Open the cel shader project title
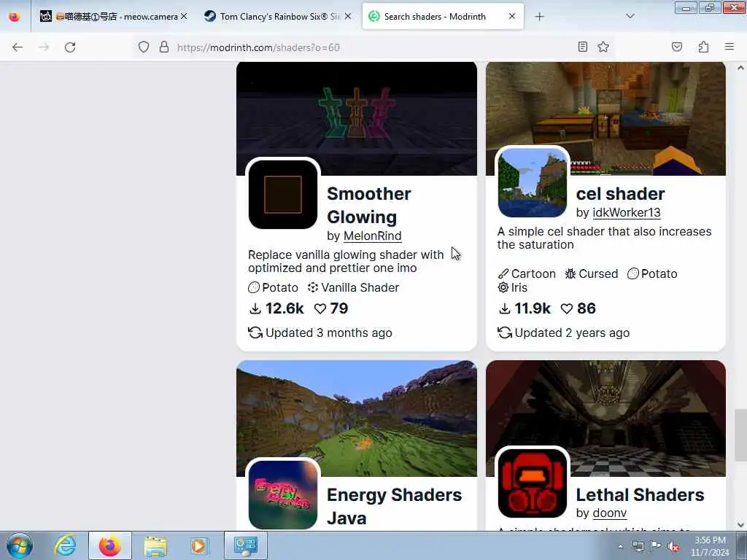The height and width of the screenshot is (560, 747). tap(620, 194)
